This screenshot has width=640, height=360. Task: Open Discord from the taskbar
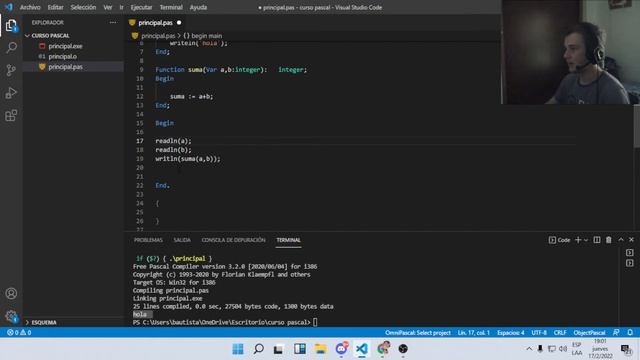(341, 349)
